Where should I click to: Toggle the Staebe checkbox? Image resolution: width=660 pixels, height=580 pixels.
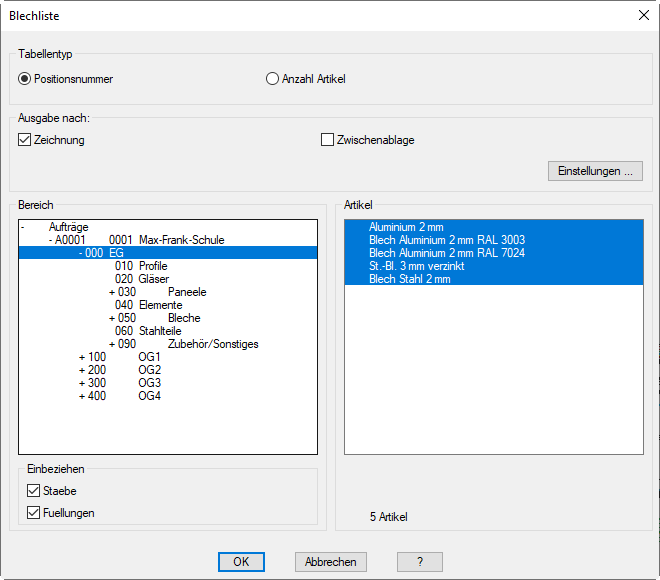34,491
